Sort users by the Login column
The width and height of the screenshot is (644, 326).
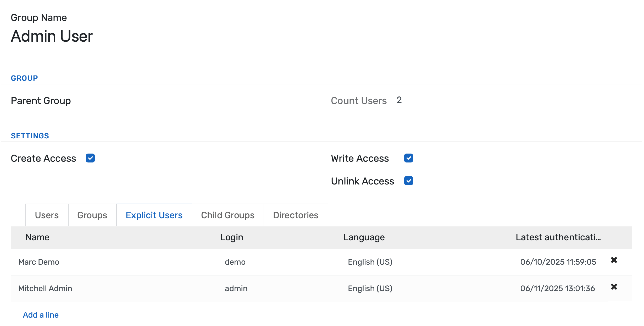(231, 237)
